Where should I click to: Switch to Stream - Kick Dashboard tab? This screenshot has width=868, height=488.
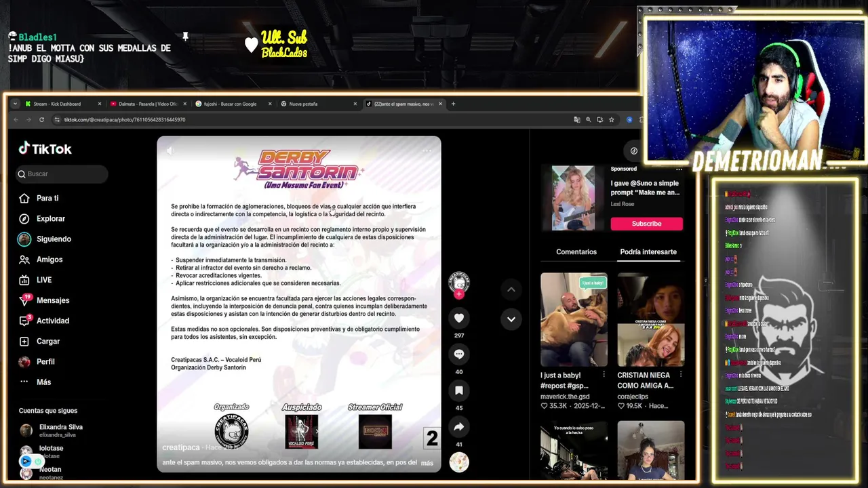point(62,104)
